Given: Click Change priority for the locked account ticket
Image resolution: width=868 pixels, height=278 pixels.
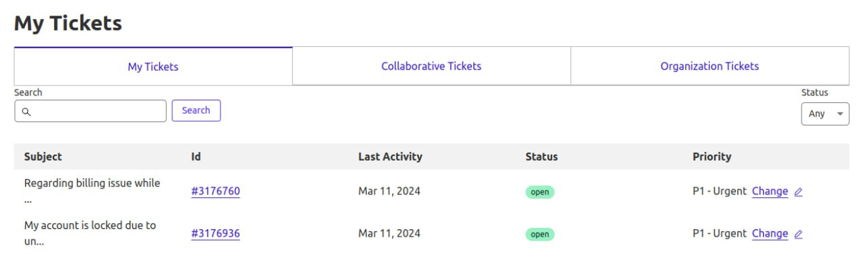Looking at the screenshot, I should (770, 233).
